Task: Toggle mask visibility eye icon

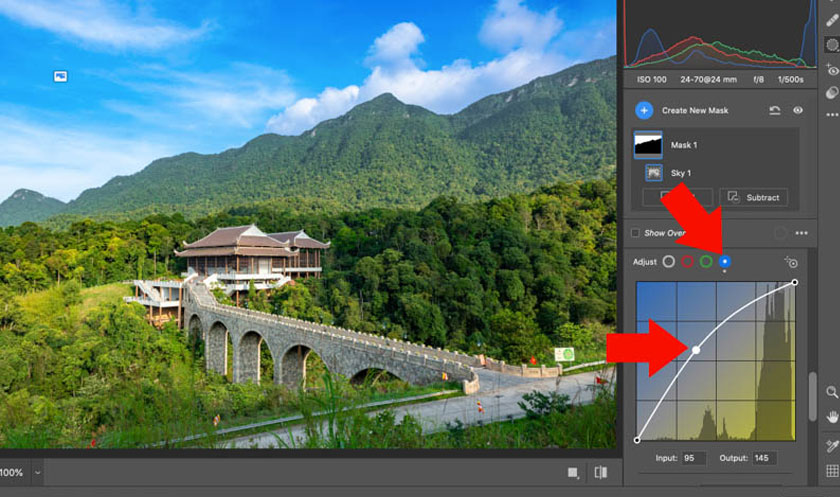Action: [x=798, y=110]
